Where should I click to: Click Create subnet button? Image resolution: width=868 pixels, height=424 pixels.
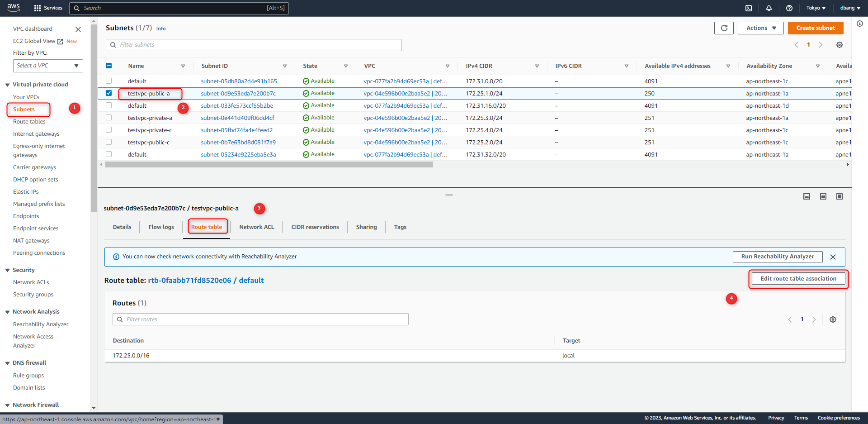point(816,28)
